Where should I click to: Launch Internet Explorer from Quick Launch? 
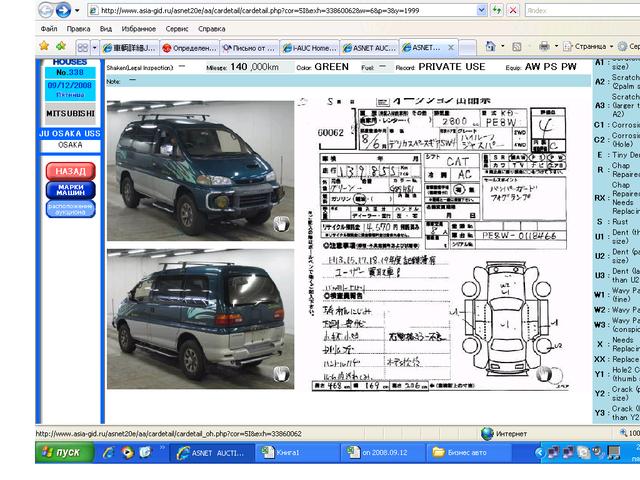coord(108,453)
